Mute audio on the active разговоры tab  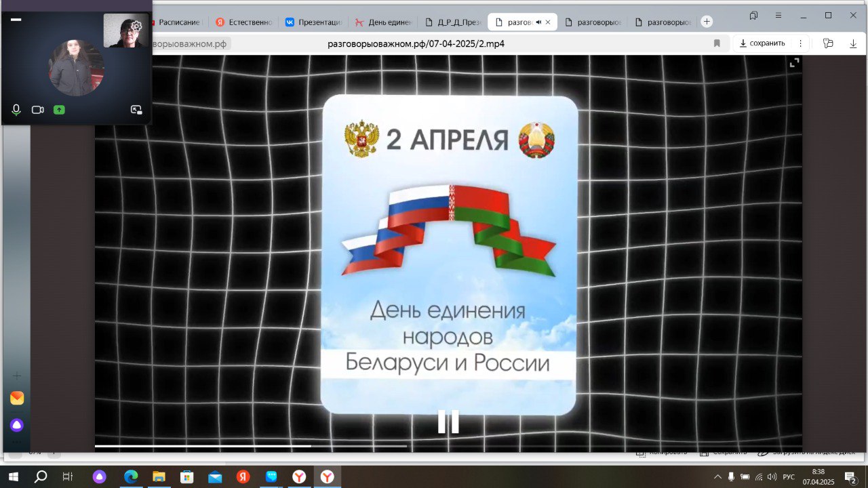click(538, 22)
